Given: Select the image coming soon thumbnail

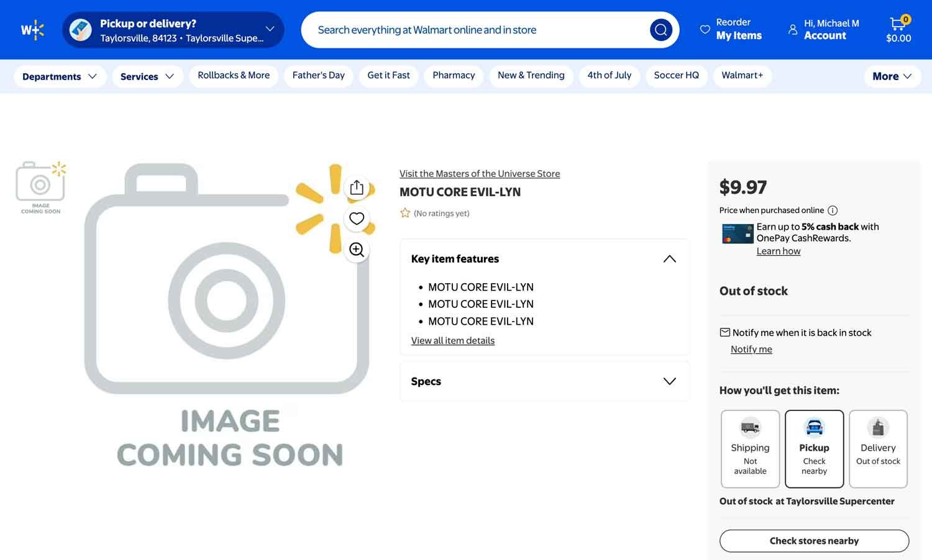Looking at the screenshot, I should [41, 188].
